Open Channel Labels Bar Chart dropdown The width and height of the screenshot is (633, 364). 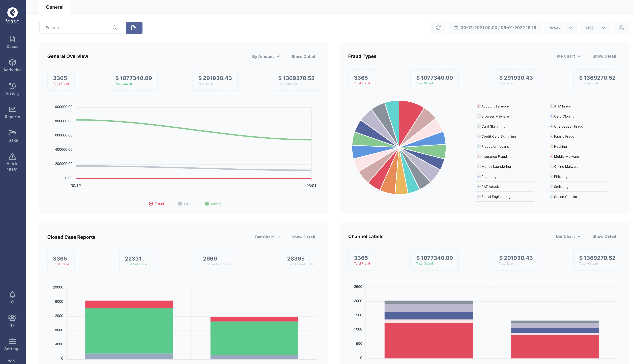pos(568,236)
